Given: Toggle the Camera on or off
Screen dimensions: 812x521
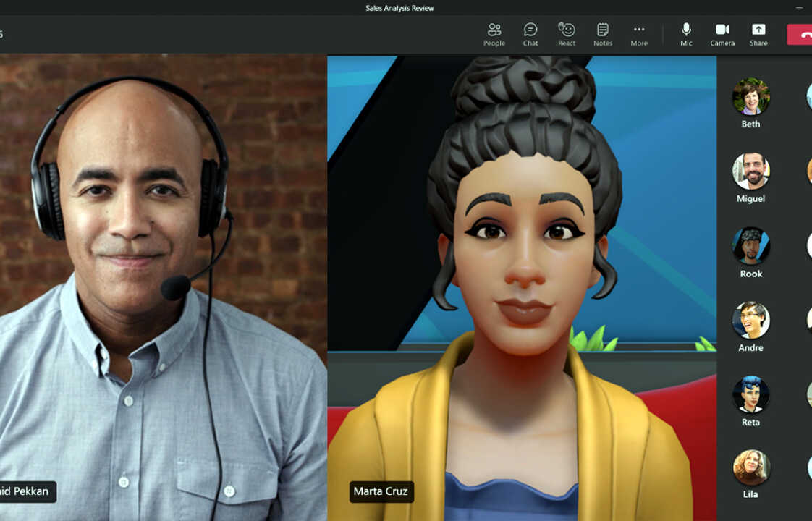Looking at the screenshot, I should (x=722, y=35).
